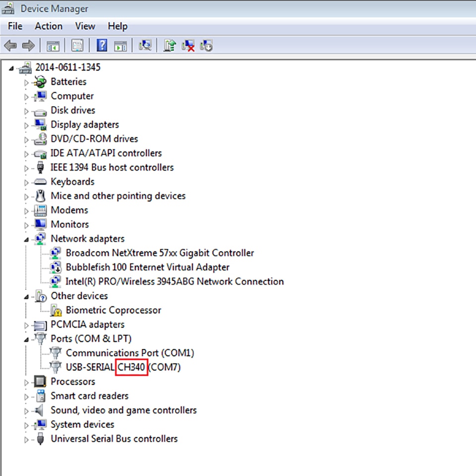476x476 pixels.
Task: Click the Disable device toolbar icon
Action: [206, 46]
